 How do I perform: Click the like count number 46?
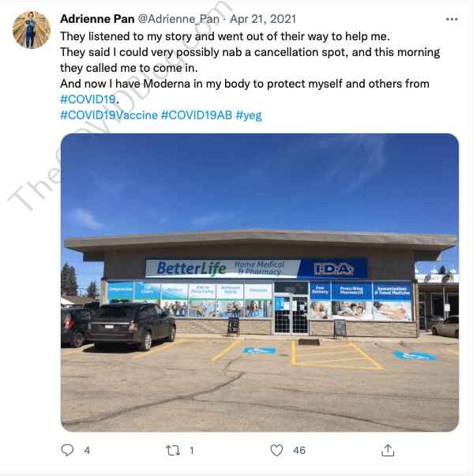pos(299,450)
